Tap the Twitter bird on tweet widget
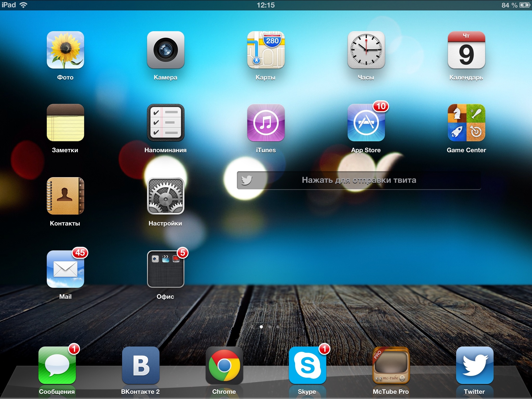Image resolution: width=532 pixels, height=399 pixels. pos(247,180)
